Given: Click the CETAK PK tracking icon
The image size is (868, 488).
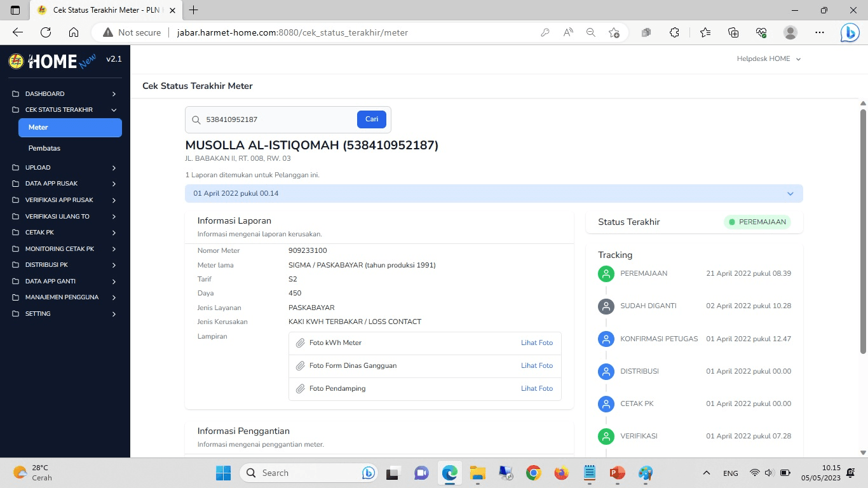Looking at the screenshot, I should pos(606,403).
